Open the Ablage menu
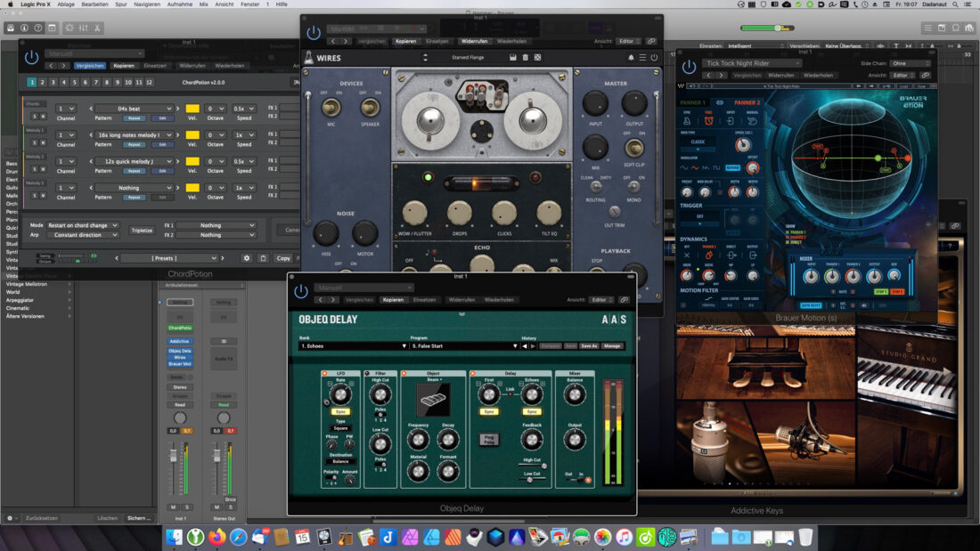 click(66, 4)
